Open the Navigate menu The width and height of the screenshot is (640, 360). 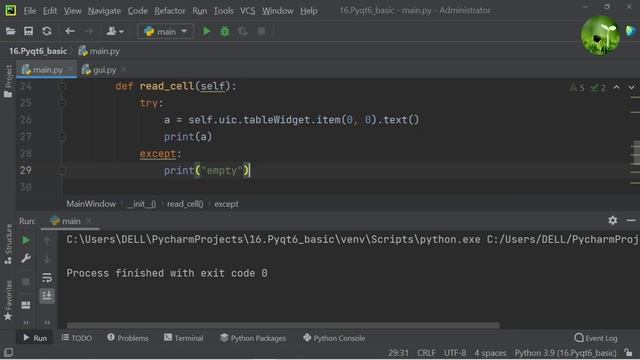(x=104, y=11)
